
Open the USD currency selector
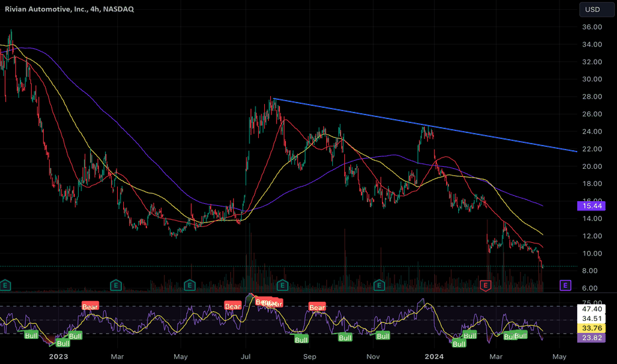596,9
